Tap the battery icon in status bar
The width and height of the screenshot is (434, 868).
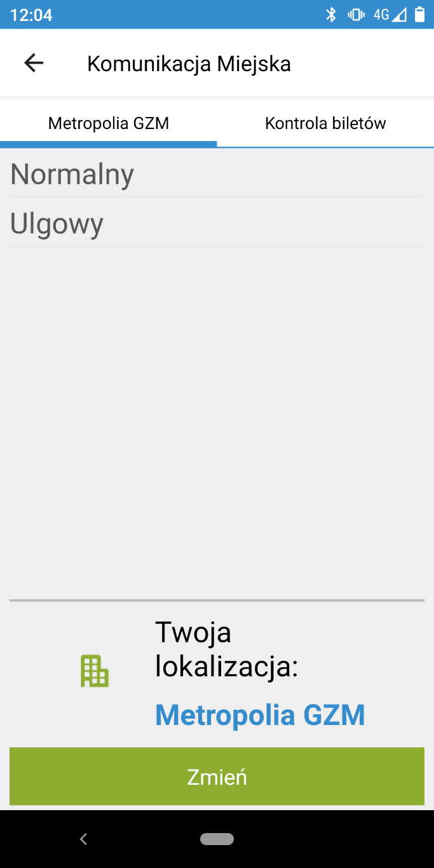(419, 14)
